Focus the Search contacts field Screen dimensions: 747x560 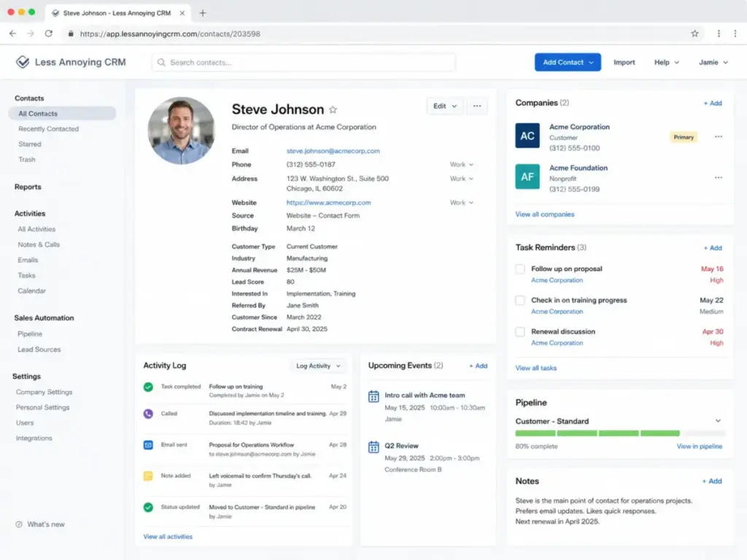303,63
